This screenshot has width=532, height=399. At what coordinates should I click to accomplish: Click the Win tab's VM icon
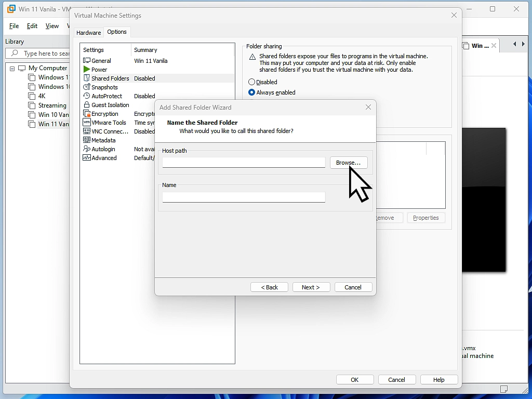[466, 46]
